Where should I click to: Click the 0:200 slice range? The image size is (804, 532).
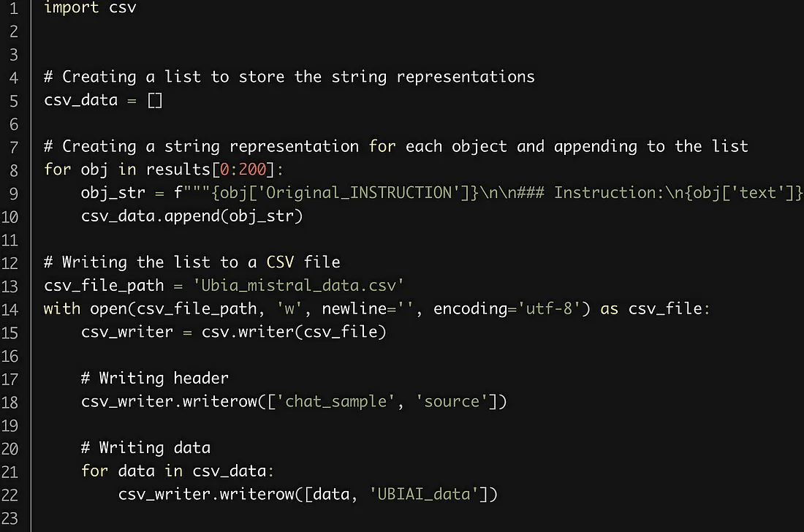coord(243,169)
